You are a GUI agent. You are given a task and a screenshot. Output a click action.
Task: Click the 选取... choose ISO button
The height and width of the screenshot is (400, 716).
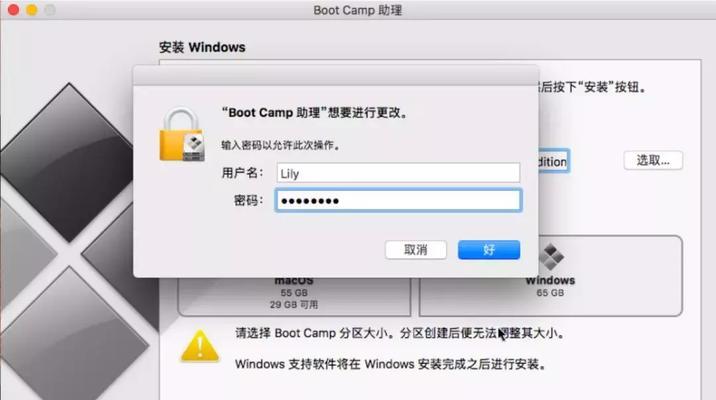pos(653,160)
